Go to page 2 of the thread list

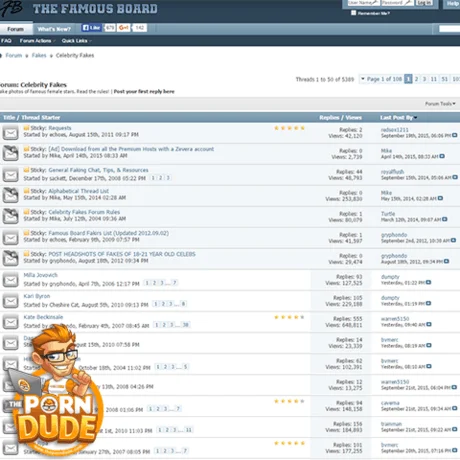(416, 79)
